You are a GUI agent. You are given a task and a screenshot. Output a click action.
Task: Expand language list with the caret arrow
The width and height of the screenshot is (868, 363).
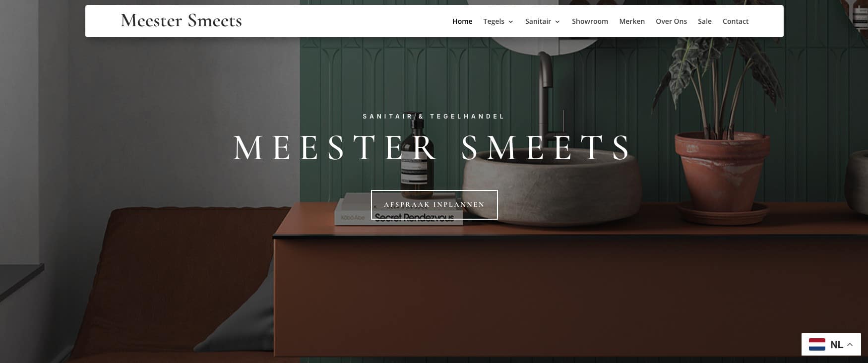tap(850, 344)
